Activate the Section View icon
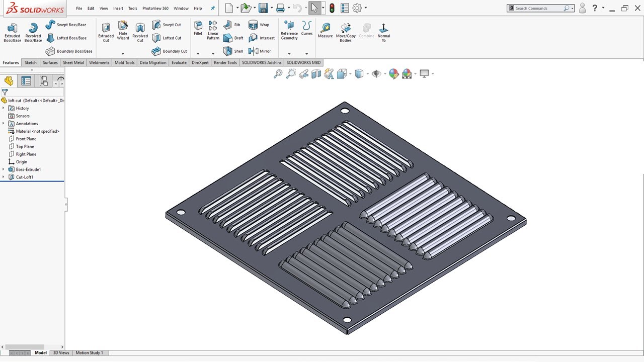644x362 pixels. click(316, 74)
